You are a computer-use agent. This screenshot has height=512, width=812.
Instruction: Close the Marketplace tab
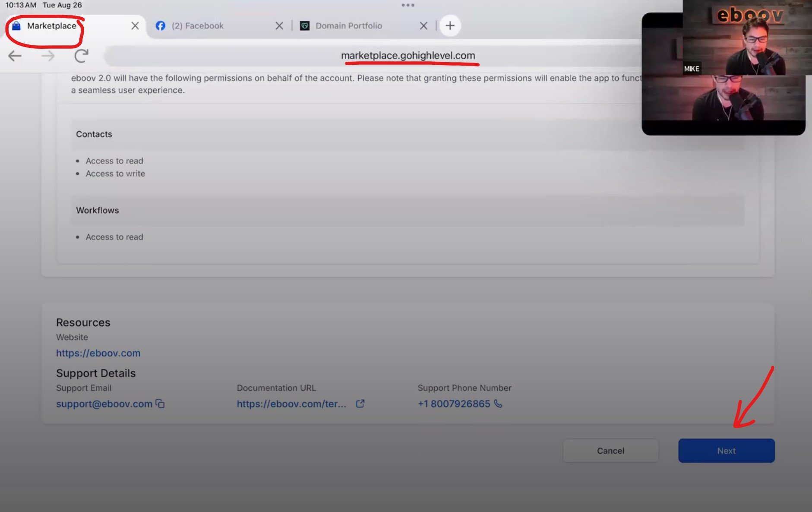click(135, 25)
